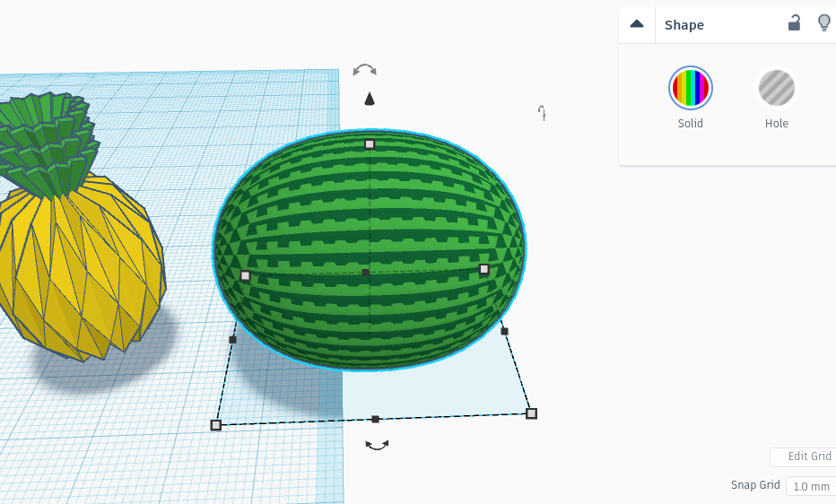Click the Hole label text
Image resolution: width=836 pixels, height=504 pixels.
(776, 124)
